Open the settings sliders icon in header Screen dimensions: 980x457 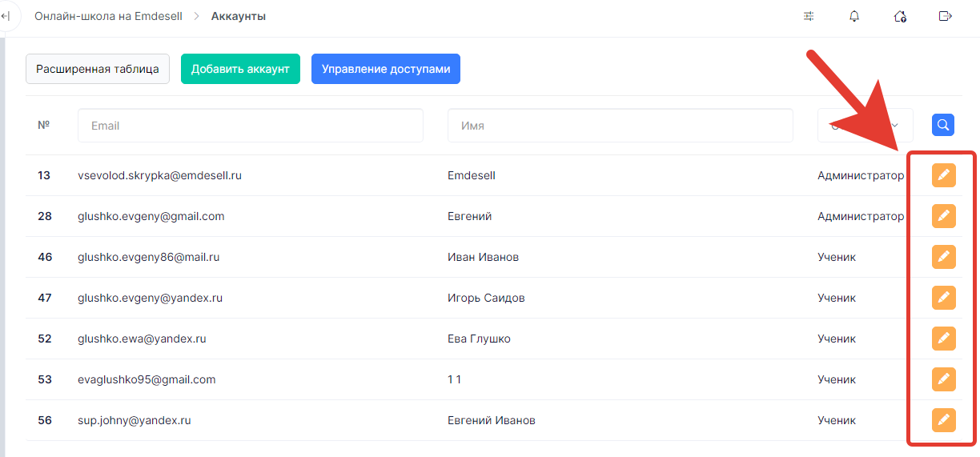coord(809,17)
